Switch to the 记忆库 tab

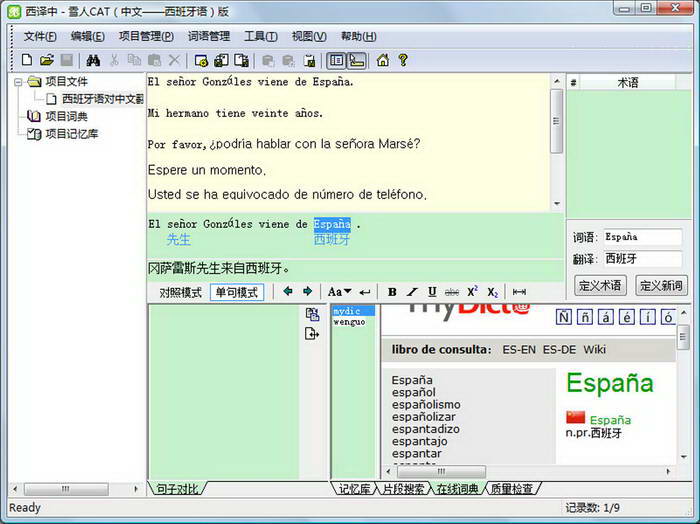355,489
